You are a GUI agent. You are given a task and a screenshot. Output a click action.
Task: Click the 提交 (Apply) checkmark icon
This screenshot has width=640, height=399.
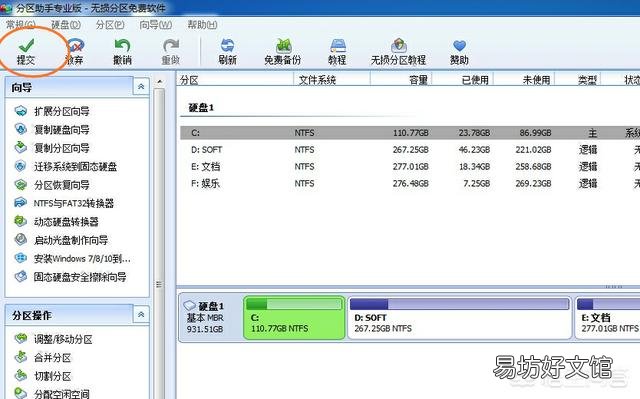coord(26,46)
